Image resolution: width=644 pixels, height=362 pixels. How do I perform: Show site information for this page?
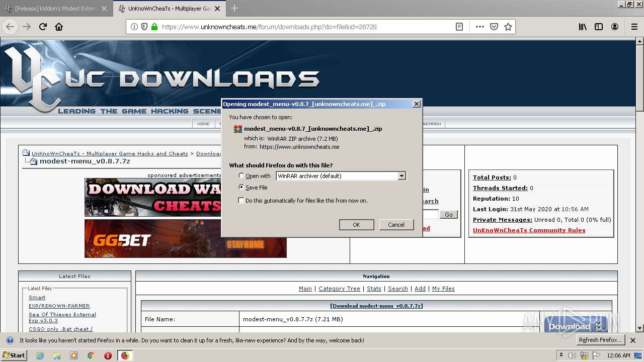[x=134, y=27]
